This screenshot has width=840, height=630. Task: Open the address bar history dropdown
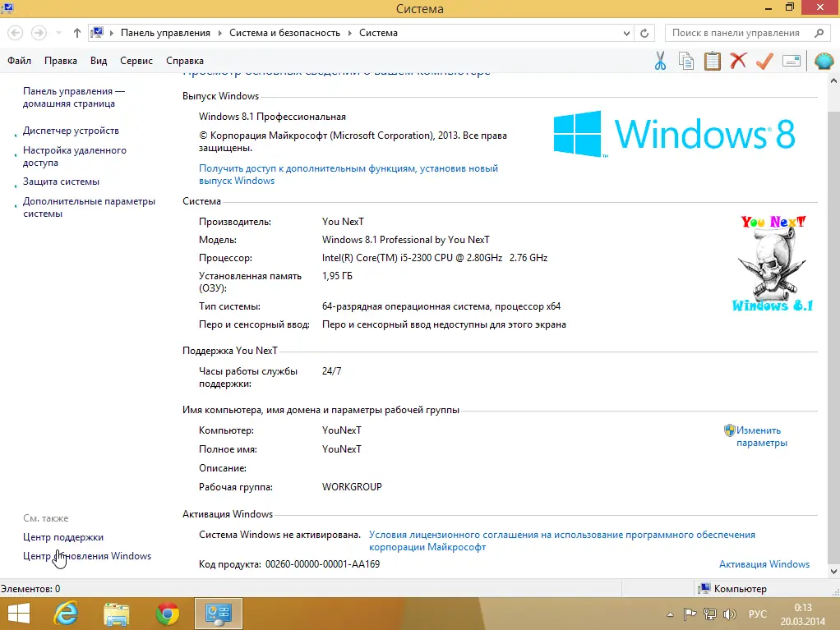point(626,33)
